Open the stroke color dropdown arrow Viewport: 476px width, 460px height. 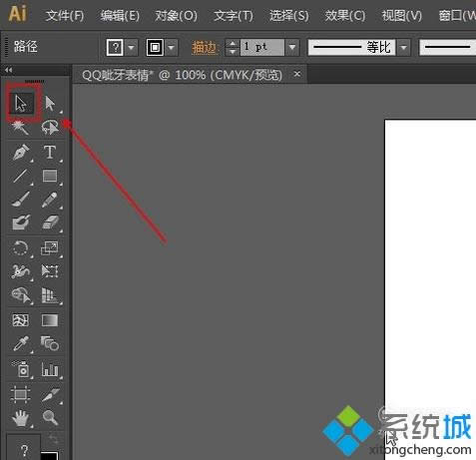tap(171, 48)
